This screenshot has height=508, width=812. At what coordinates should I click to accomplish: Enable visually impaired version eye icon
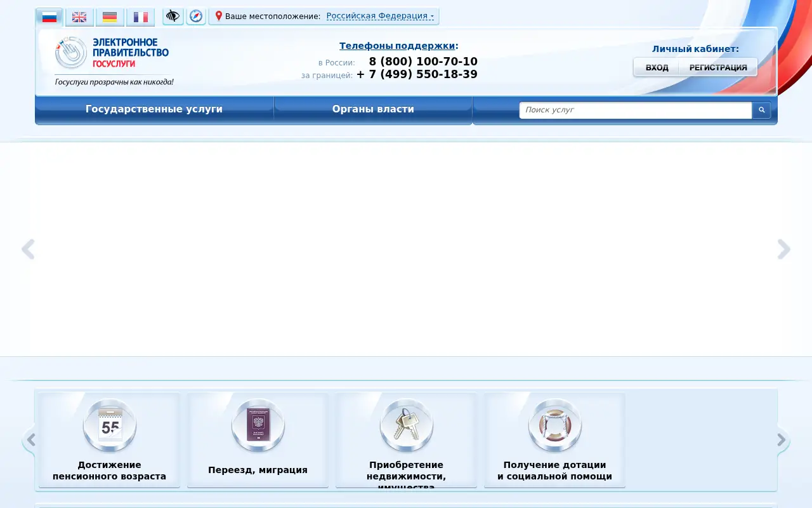pos(173,17)
